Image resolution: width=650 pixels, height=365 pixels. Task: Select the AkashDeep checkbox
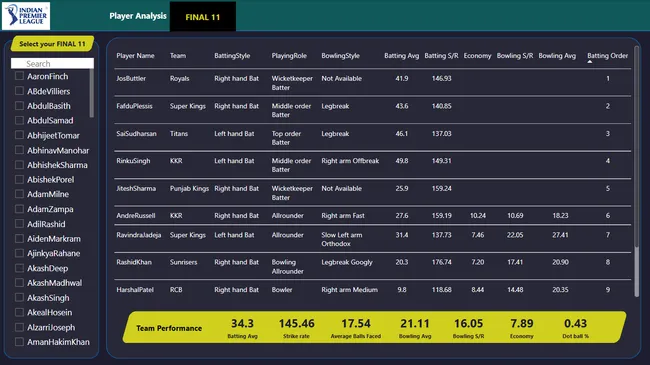(x=19, y=268)
